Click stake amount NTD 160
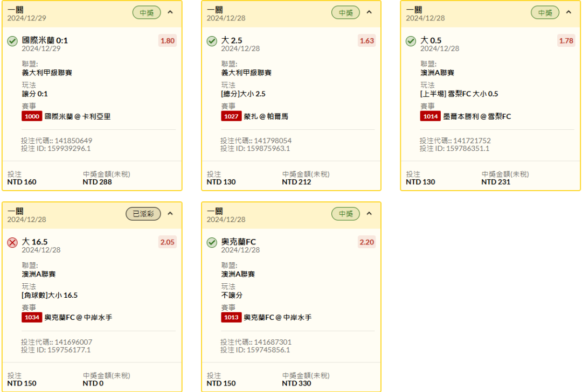This screenshot has height=392, width=582. point(22,181)
